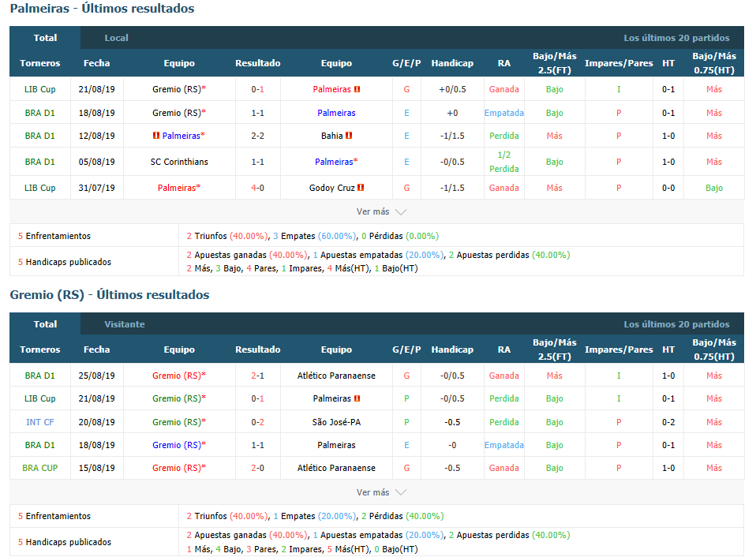Open Los últimos 20 partidos in Gremio section
This screenshot has height=557, width=756.
pos(676,324)
